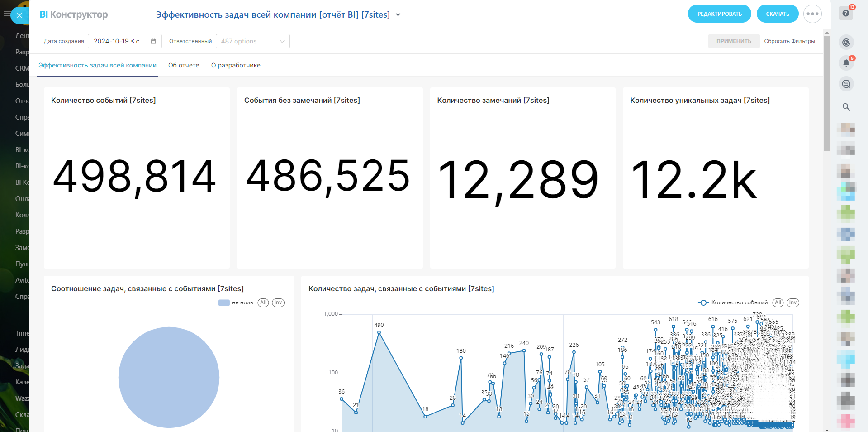
Task: Switch to the 'О разработчике' tab
Action: click(236, 66)
